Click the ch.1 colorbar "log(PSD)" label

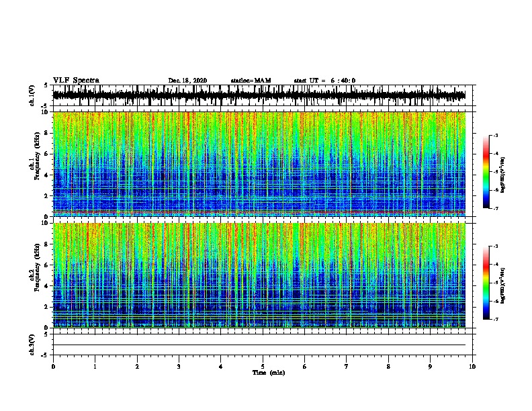point(502,175)
